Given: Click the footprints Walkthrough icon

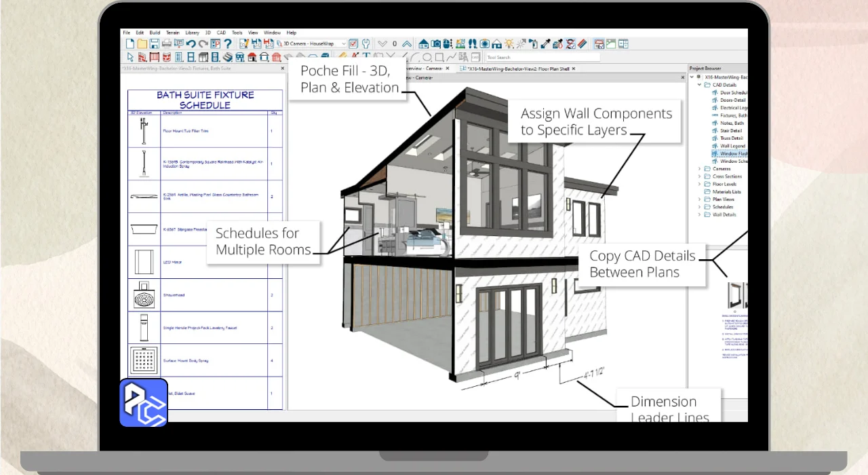Looking at the screenshot, I should [x=473, y=43].
